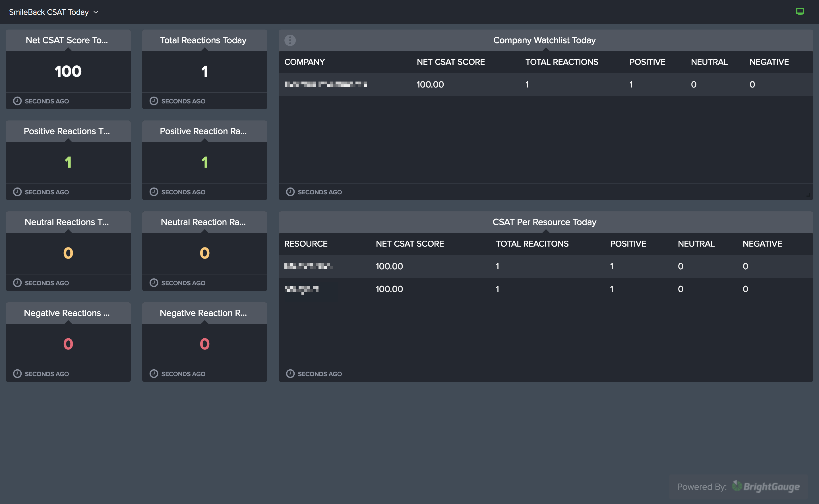Click SECONDS AGO under CSAT Per Resource table
Image resolution: width=819 pixels, height=504 pixels.
coord(320,374)
